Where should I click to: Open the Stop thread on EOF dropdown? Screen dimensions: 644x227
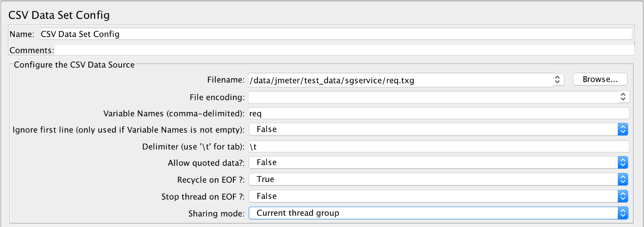(x=433, y=196)
